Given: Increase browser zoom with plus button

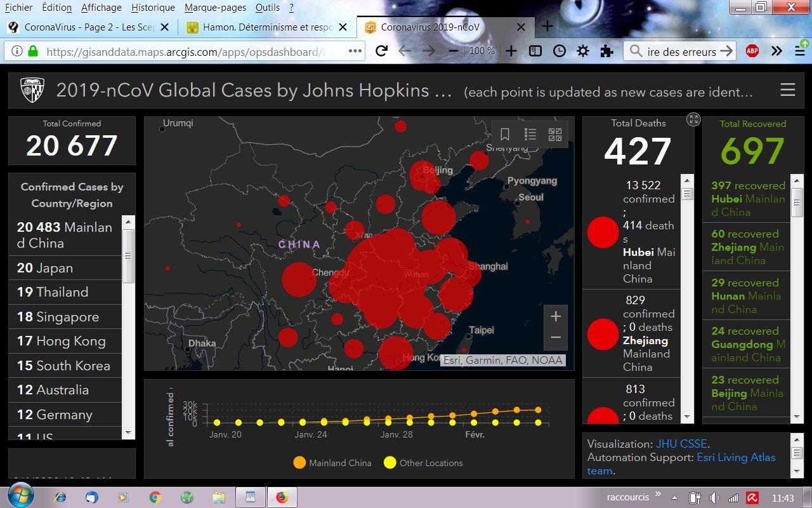Looking at the screenshot, I should [511, 51].
